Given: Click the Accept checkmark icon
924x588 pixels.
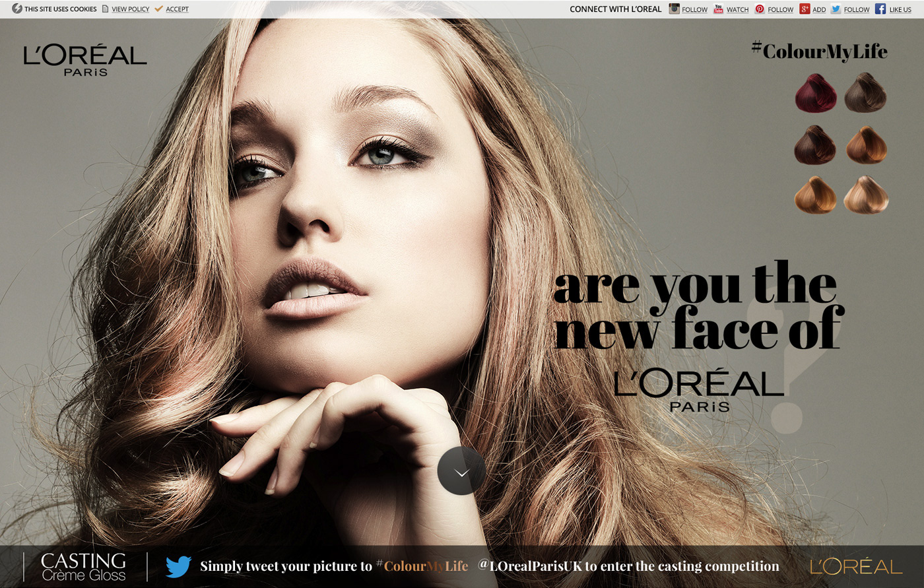Looking at the screenshot, I should (158, 9).
